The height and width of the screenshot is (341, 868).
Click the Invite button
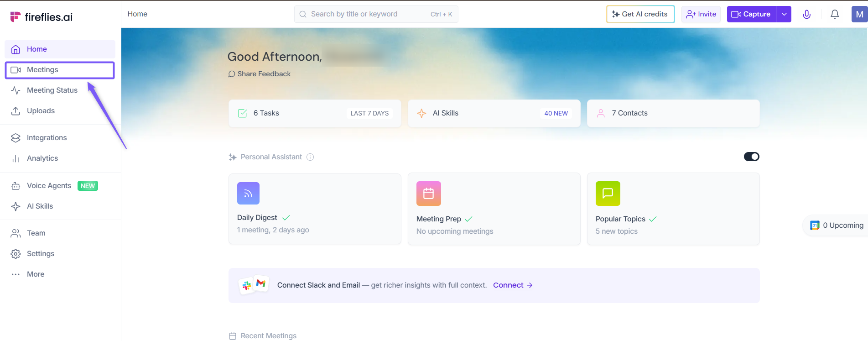tap(701, 14)
